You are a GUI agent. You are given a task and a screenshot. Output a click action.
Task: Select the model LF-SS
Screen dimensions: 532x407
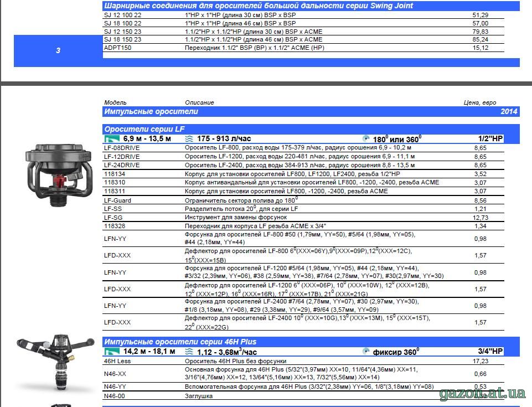click(112, 209)
